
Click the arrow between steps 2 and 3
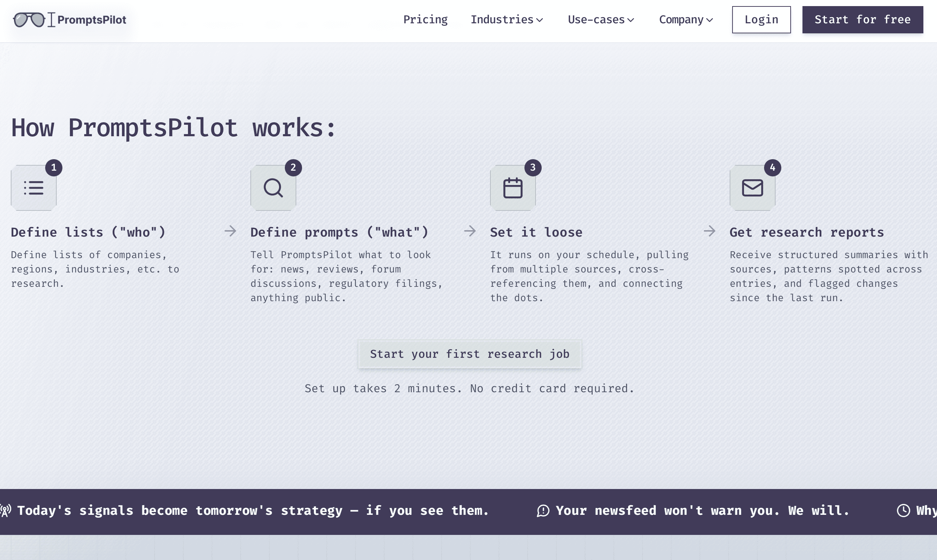(470, 231)
